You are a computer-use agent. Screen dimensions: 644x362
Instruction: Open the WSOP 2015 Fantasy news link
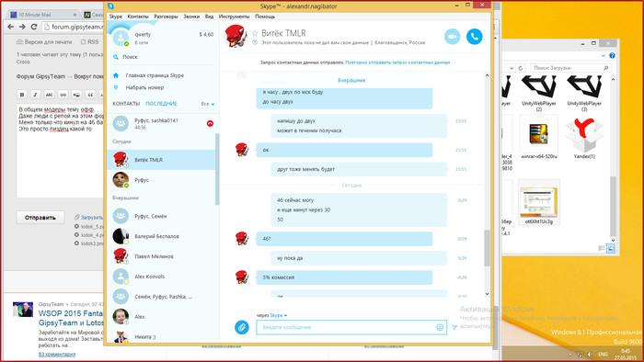point(71,318)
